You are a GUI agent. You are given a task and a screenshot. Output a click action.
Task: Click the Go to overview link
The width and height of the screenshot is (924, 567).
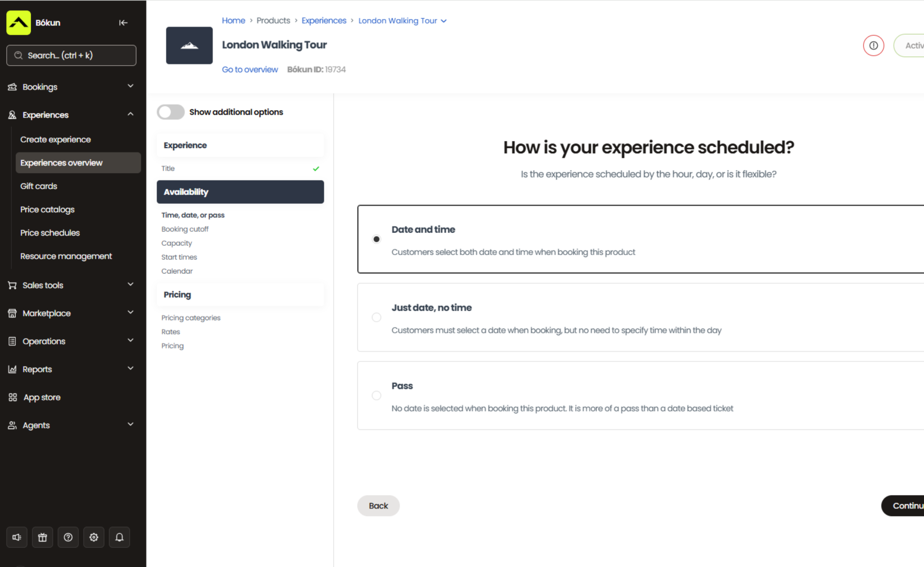249,69
